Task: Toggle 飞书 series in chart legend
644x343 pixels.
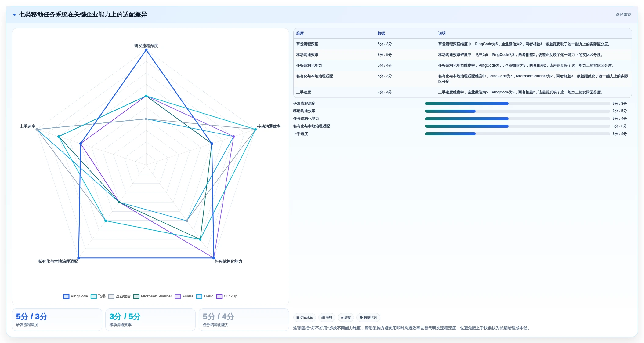Action: (98, 296)
